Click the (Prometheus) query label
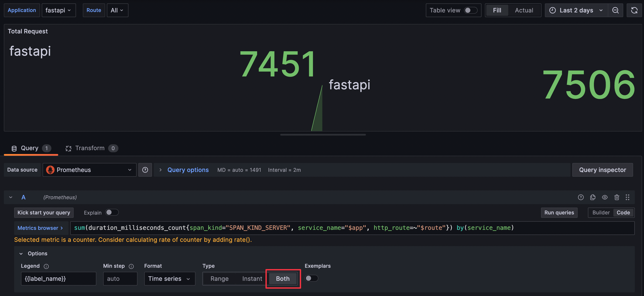 tap(60, 197)
